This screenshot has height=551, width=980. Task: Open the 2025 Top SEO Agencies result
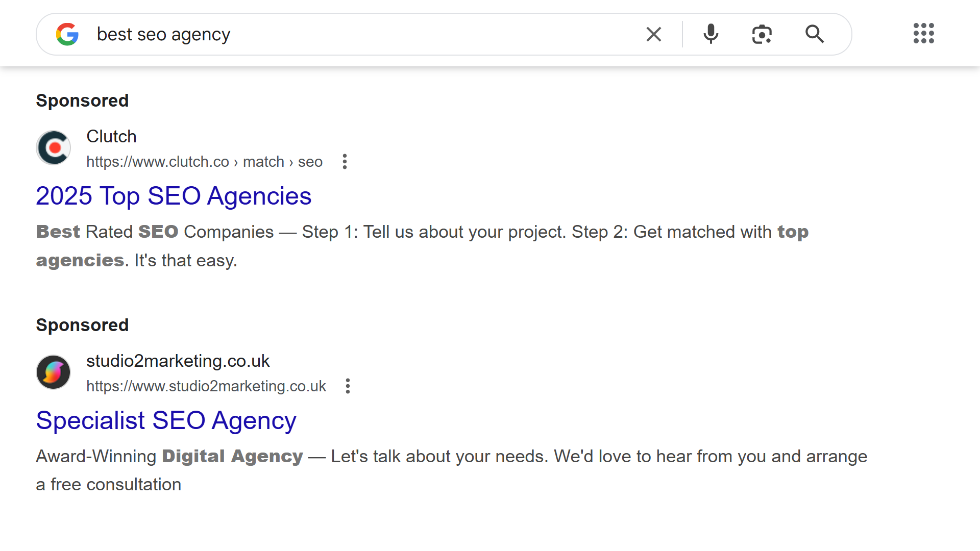tap(174, 196)
